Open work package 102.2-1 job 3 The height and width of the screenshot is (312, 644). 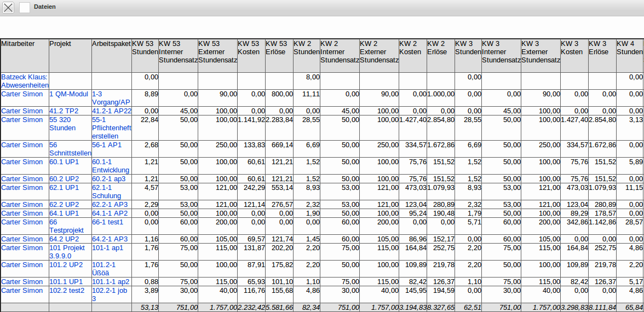point(111,294)
